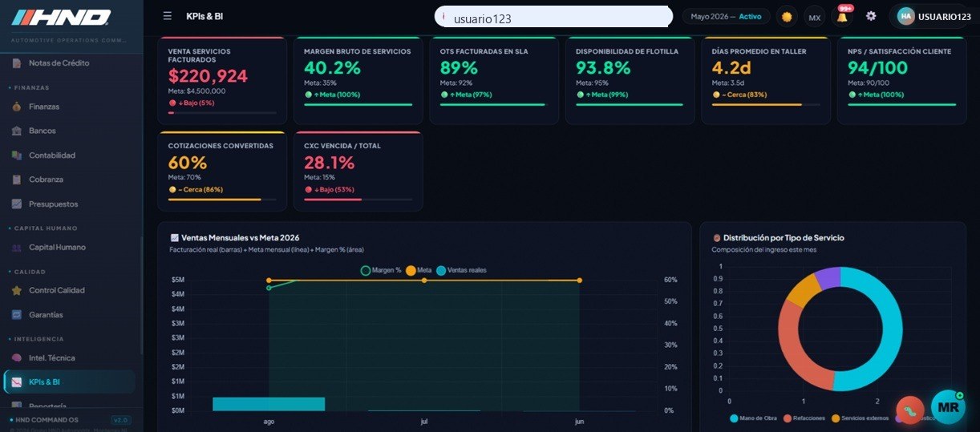Open the Bancos bank icon
The height and width of the screenshot is (432, 980).
(17, 131)
